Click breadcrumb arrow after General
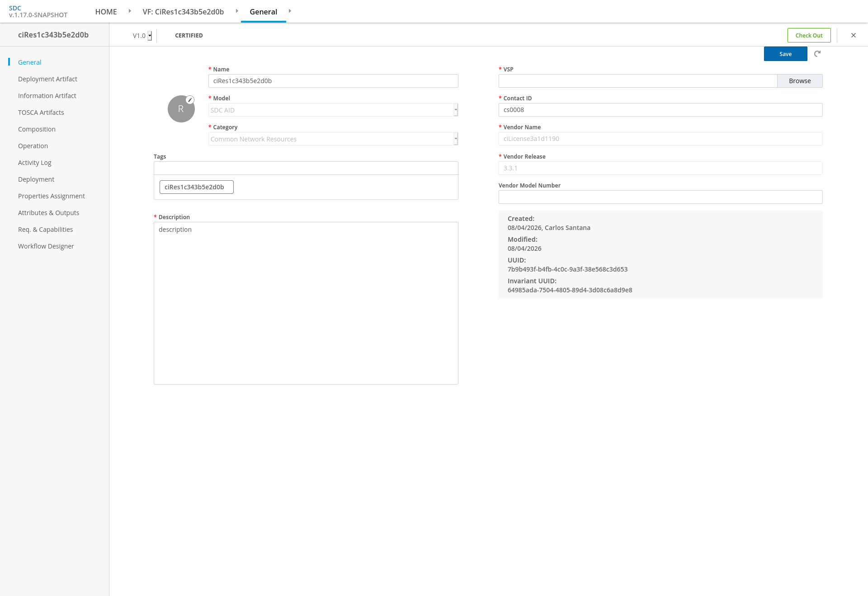This screenshot has height=596, width=868. coord(290,11)
